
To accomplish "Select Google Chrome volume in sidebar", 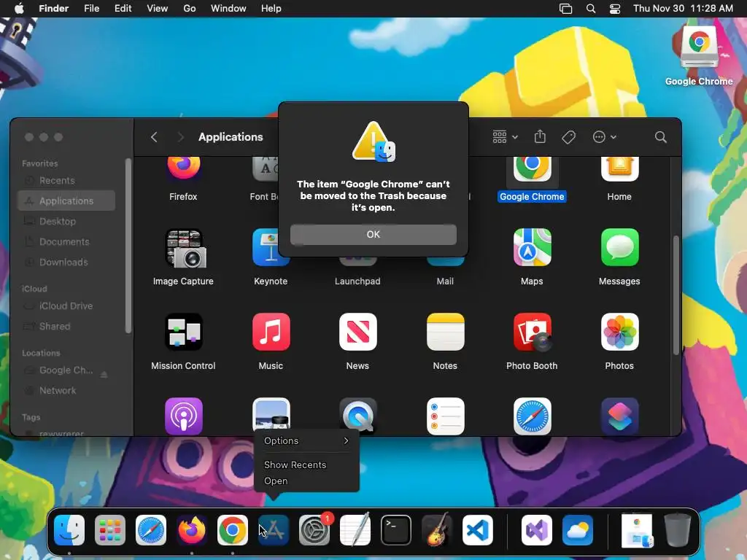I will pyautogui.click(x=66, y=370).
